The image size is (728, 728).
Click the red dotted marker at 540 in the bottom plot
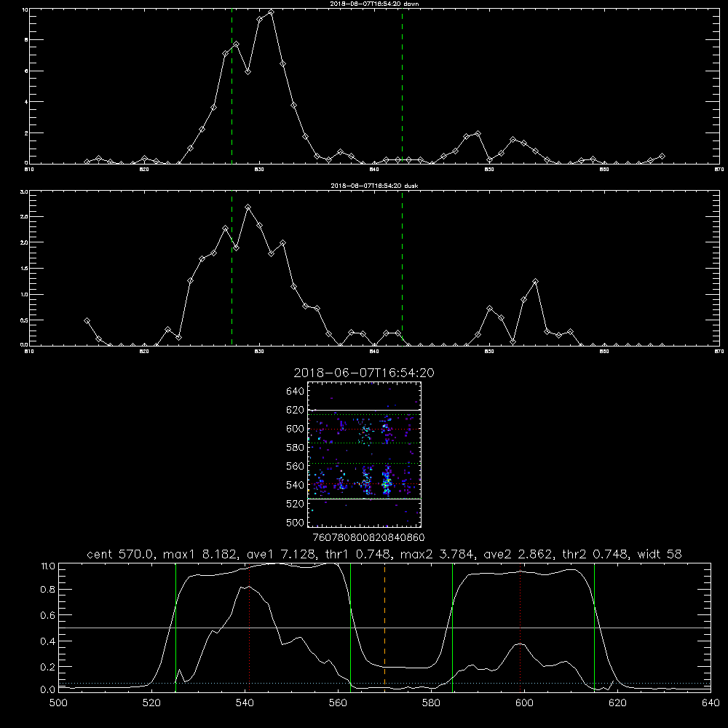pyautogui.click(x=250, y=627)
